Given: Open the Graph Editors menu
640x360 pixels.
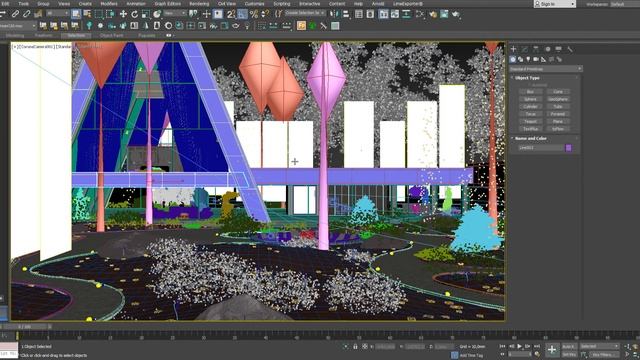Looking at the screenshot, I should coord(167,4).
